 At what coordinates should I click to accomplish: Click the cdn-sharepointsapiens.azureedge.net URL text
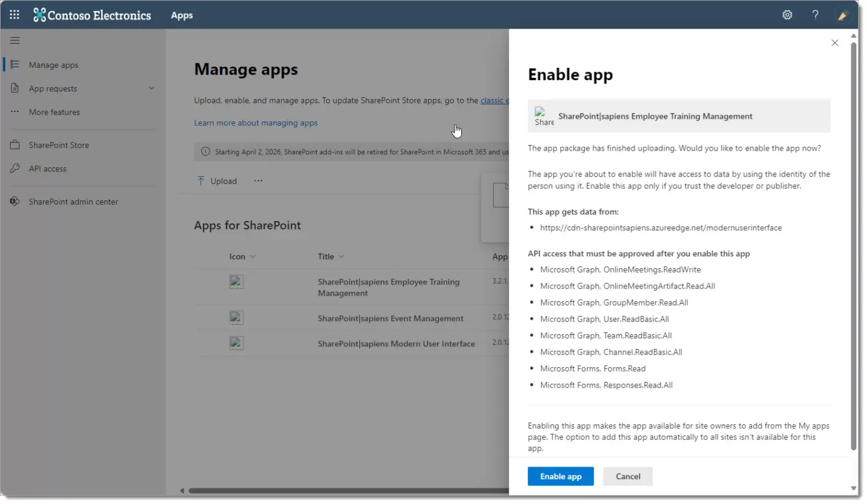[661, 228]
